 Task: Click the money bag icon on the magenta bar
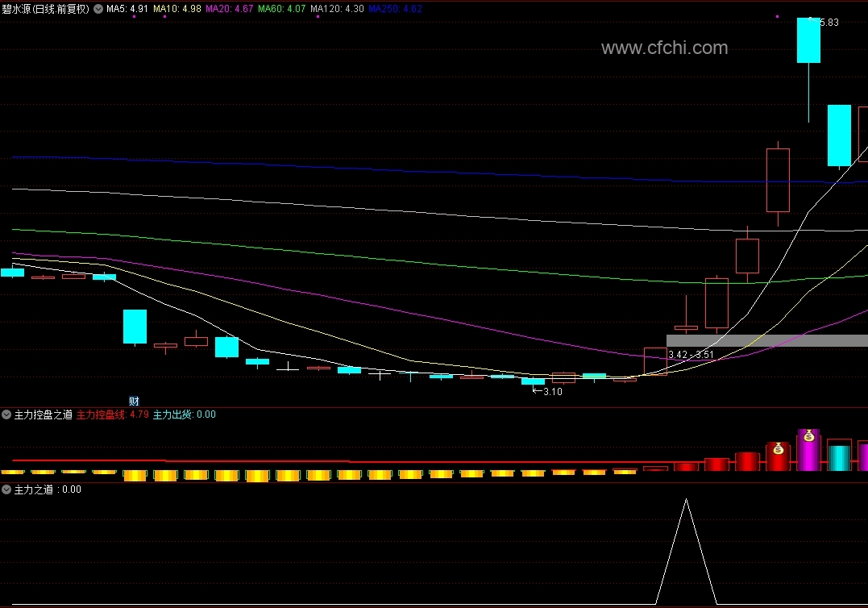(809, 435)
